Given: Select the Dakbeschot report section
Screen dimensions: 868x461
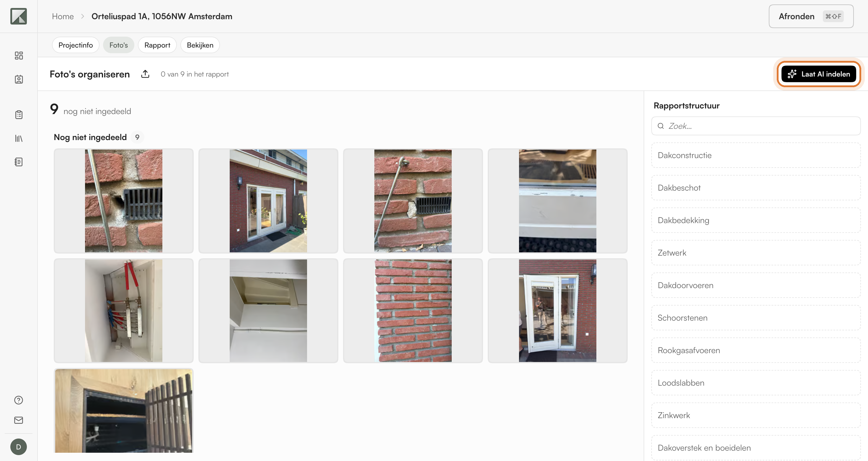Looking at the screenshot, I should (756, 188).
